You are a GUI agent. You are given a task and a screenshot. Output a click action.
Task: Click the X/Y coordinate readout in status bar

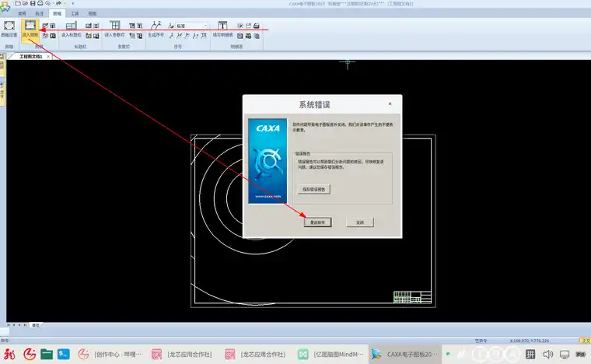click(x=530, y=341)
